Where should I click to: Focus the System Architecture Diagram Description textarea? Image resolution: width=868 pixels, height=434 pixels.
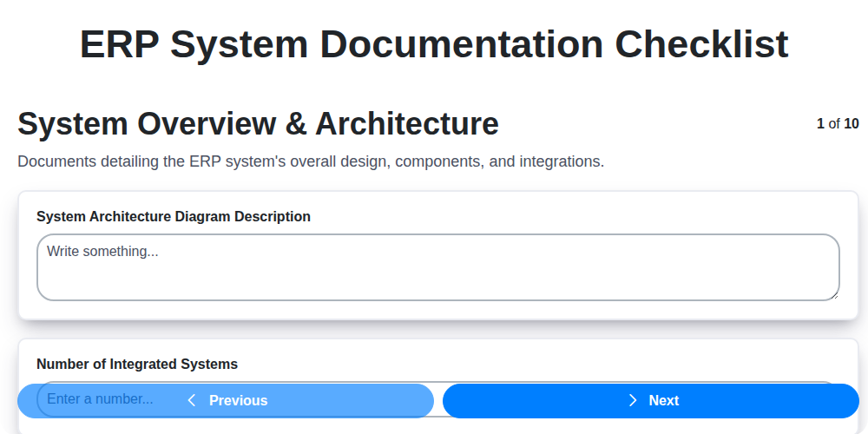(x=437, y=267)
